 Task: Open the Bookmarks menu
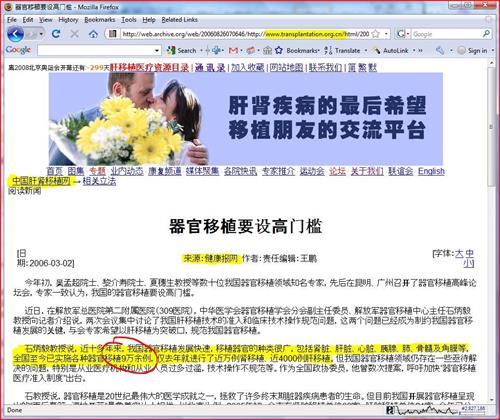click(x=100, y=20)
